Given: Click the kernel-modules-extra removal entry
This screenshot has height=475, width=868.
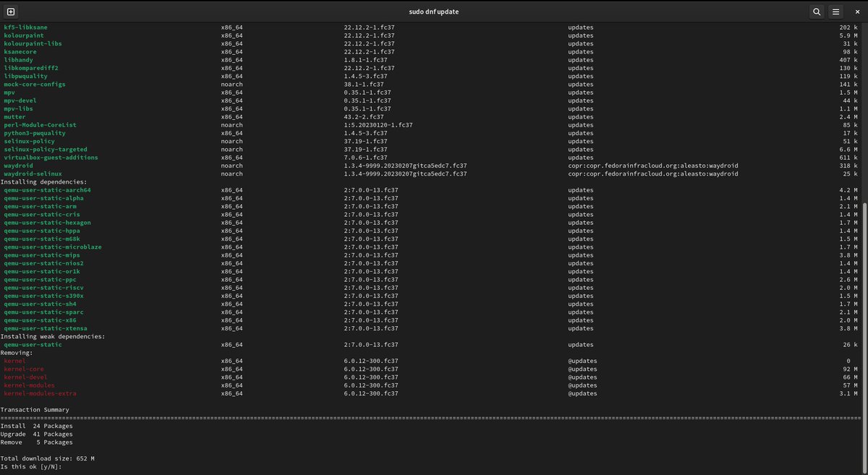Looking at the screenshot, I should [x=41, y=393].
